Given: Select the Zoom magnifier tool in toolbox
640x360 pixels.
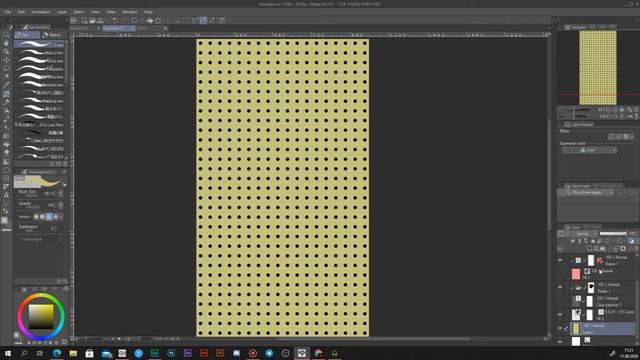Looking at the screenshot, I should [x=6, y=35].
